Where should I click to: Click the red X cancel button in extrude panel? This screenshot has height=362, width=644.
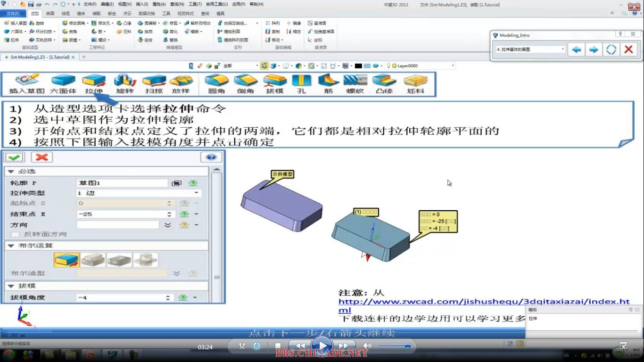[42, 157]
